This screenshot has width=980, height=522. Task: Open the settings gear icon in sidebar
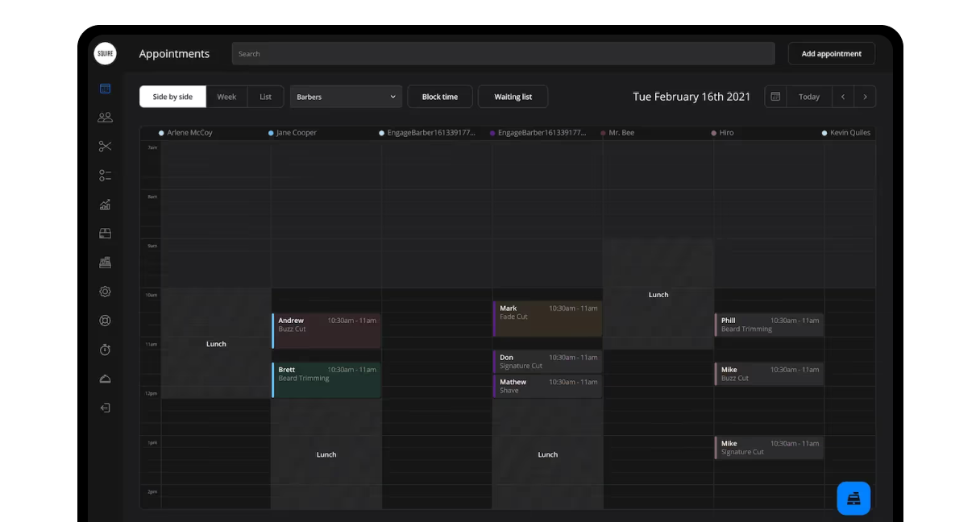(x=105, y=292)
